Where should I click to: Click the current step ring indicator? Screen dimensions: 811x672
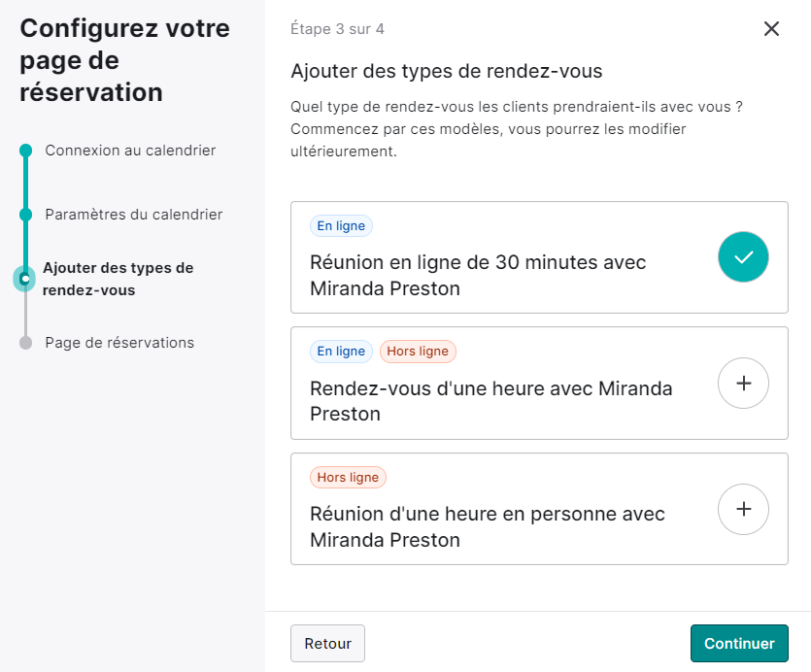click(x=24, y=279)
